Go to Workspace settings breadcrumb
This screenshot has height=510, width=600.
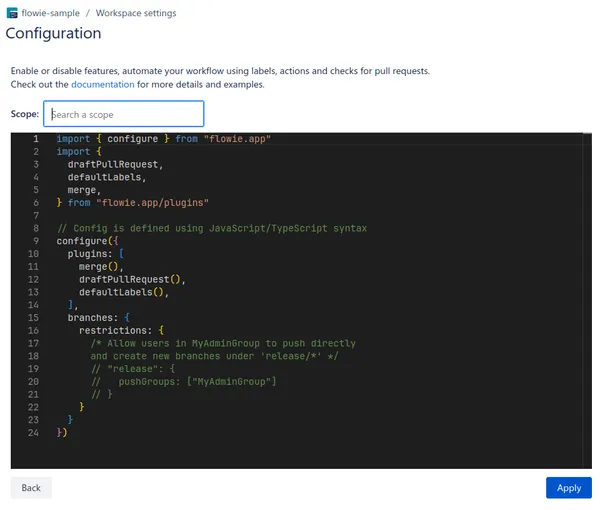pyautogui.click(x=136, y=13)
